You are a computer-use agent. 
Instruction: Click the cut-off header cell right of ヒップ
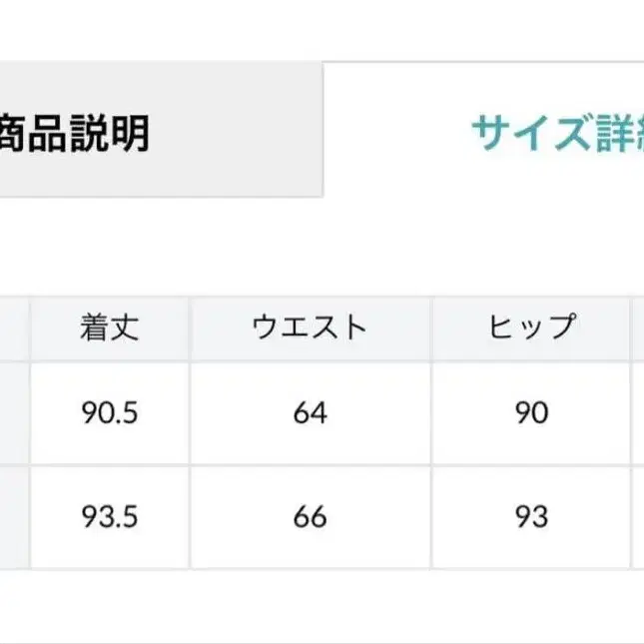tap(638, 327)
